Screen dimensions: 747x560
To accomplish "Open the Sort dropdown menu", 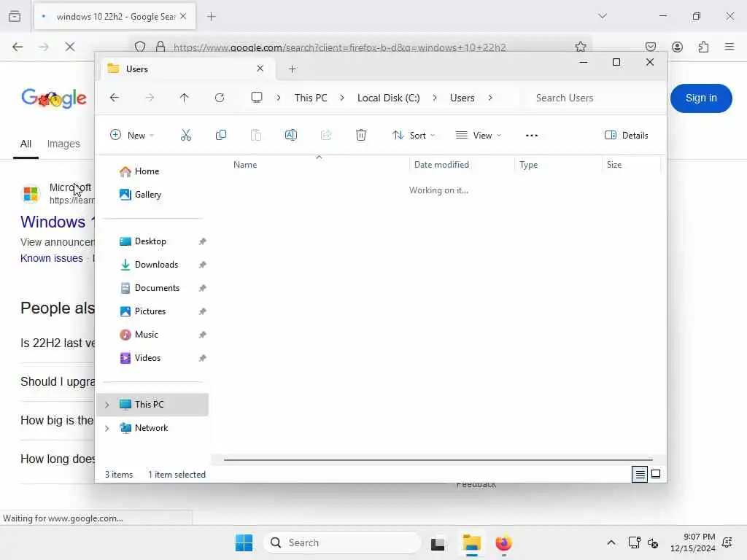I will (414, 135).
